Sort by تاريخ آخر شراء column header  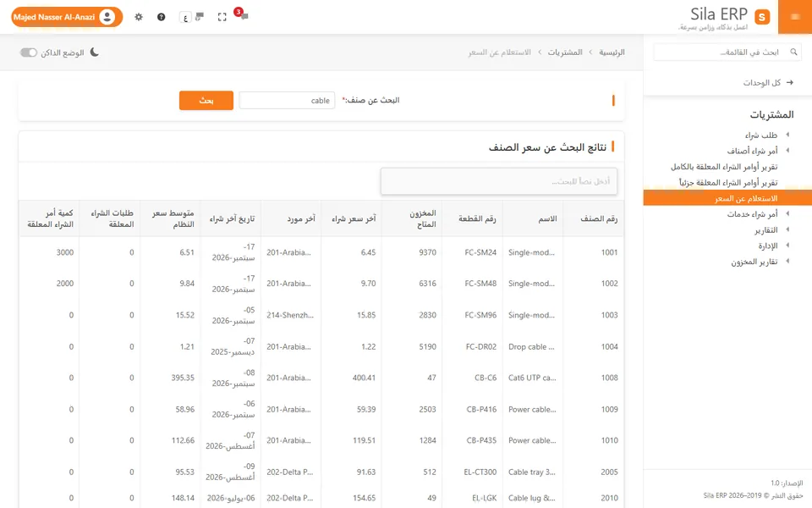[232, 218]
